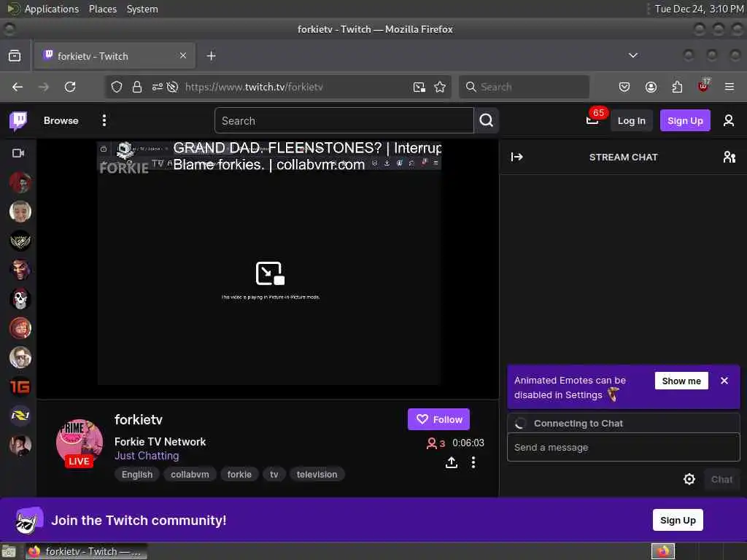Select the tv tag

pyautogui.click(x=274, y=474)
